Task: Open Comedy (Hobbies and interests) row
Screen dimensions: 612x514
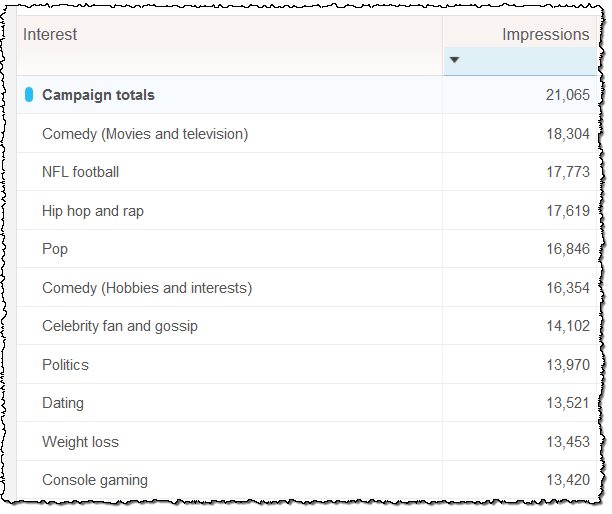Action: (147, 288)
